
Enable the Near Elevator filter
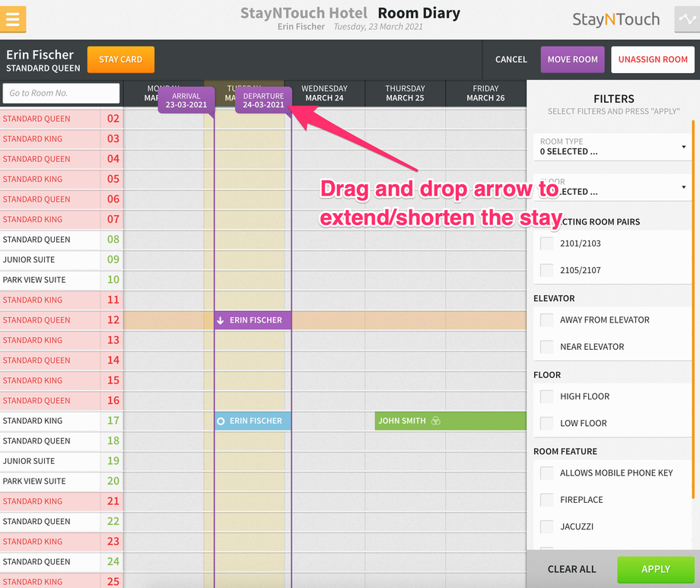[x=545, y=346]
